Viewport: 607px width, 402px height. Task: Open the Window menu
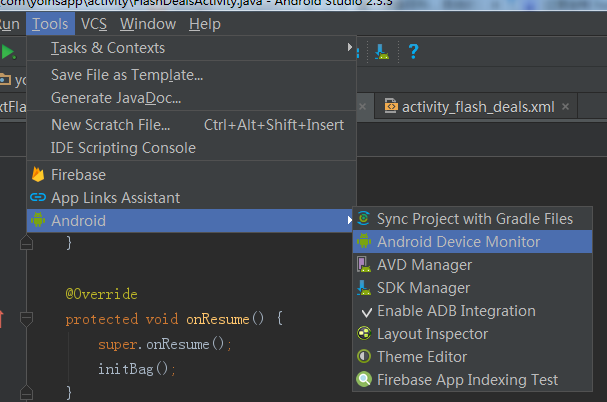pos(148,24)
